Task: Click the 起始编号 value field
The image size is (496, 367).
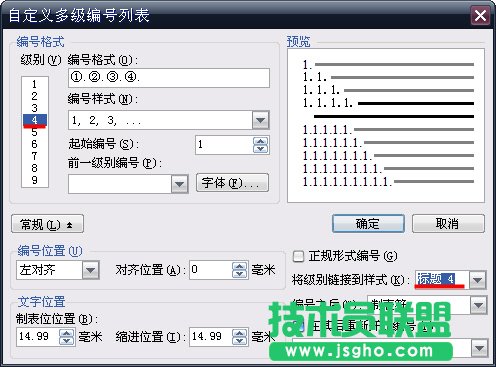Action: tap(224, 145)
